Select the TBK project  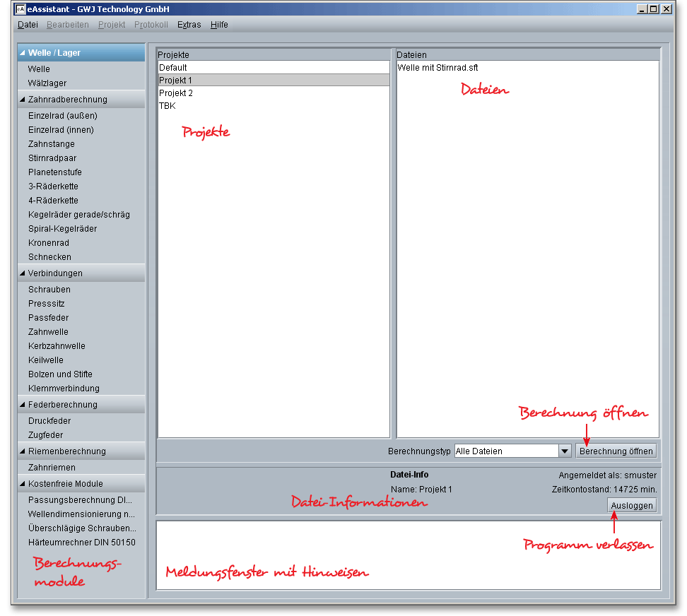pos(168,106)
